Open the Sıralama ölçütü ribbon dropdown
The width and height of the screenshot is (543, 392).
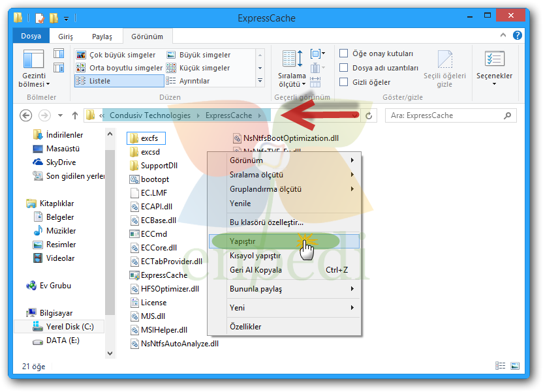(x=292, y=68)
